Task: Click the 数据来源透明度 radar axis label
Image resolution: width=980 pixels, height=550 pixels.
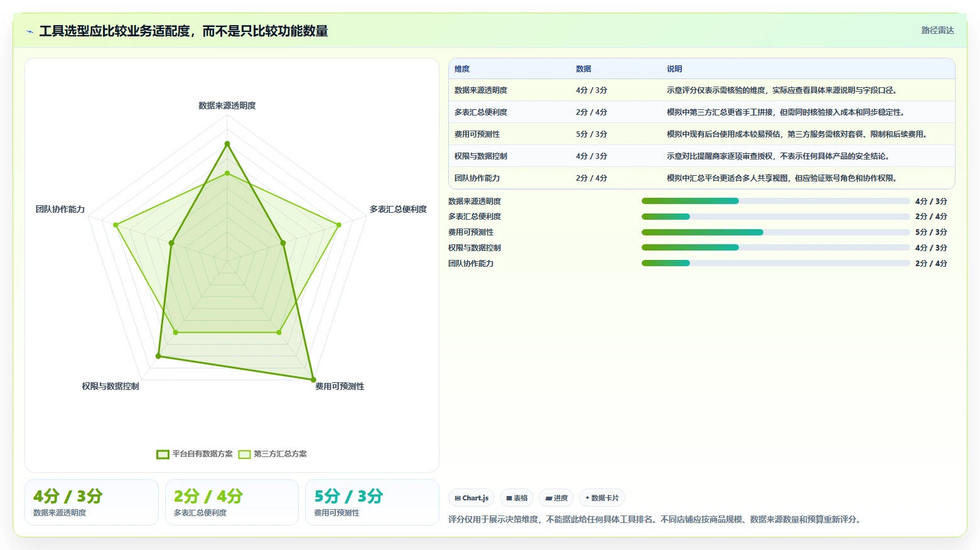Action: tap(227, 105)
